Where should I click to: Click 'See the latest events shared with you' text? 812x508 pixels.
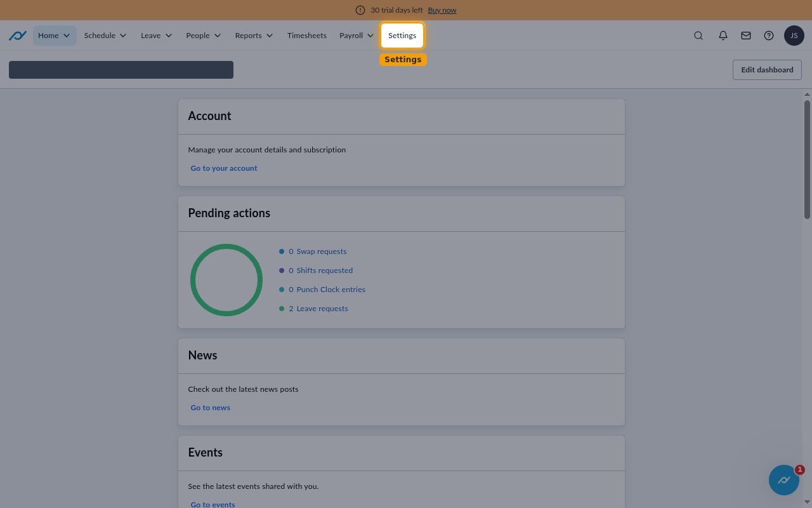(253, 486)
